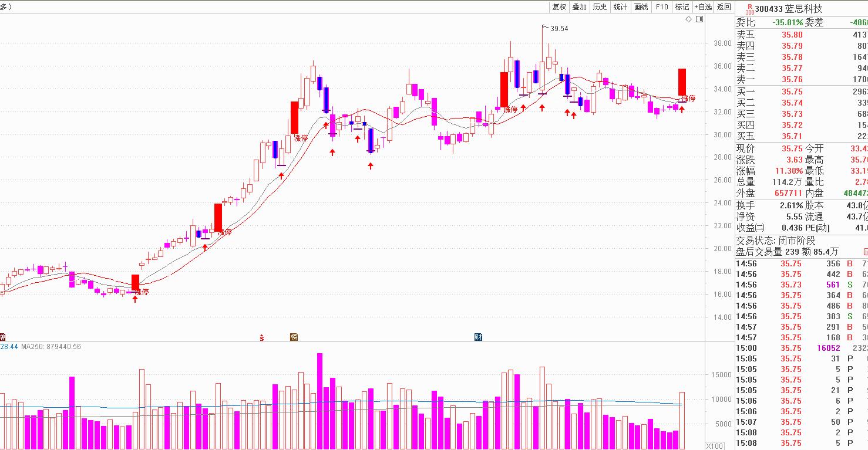Click the 外盘 657711 figure
The image size is (868, 450).
[788, 193]
